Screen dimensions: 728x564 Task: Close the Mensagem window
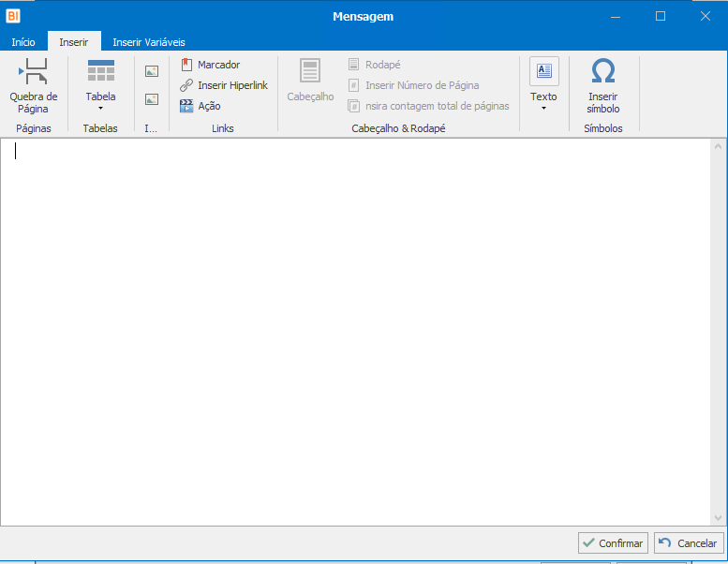coord(706,16)
